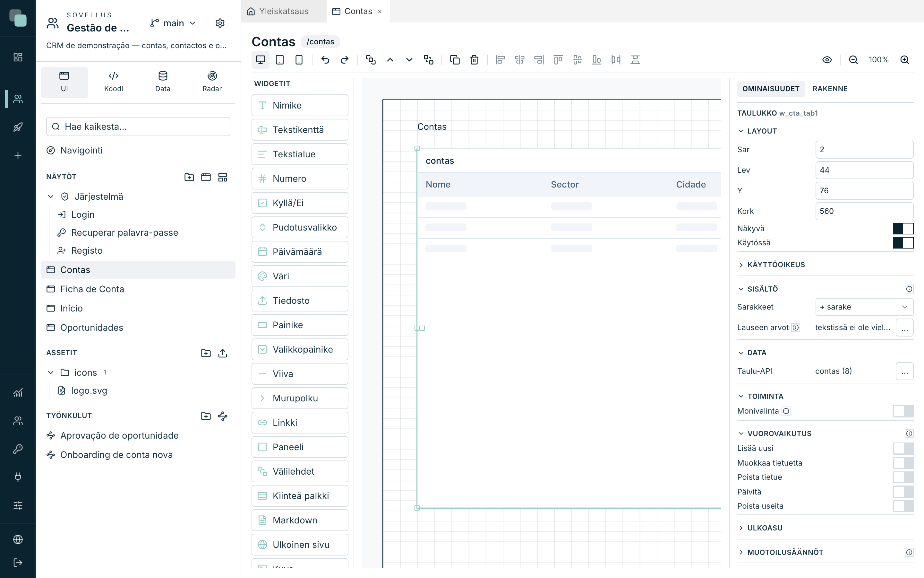Switch to tablet viewport icon
The image size is (924, 578).
(x=280, y=60)
